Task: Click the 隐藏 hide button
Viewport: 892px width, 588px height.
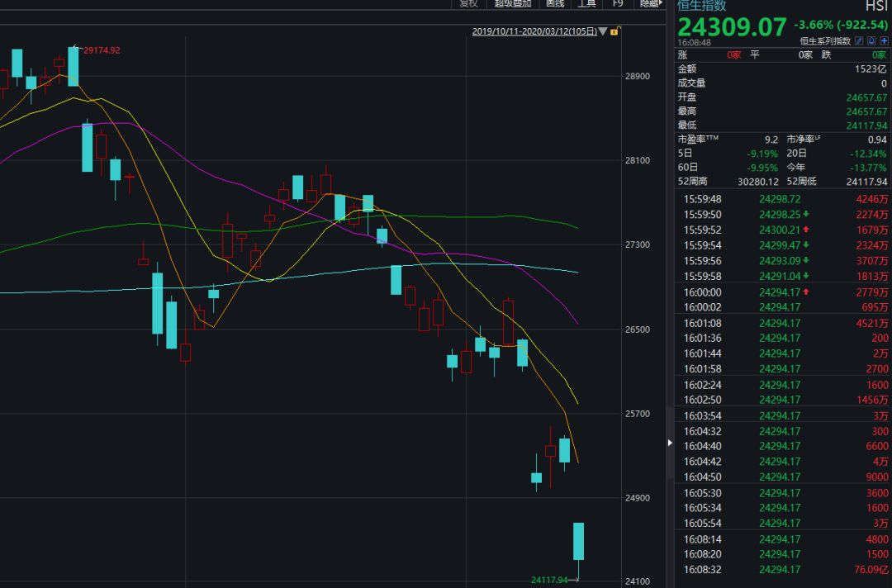Action: 649,3
